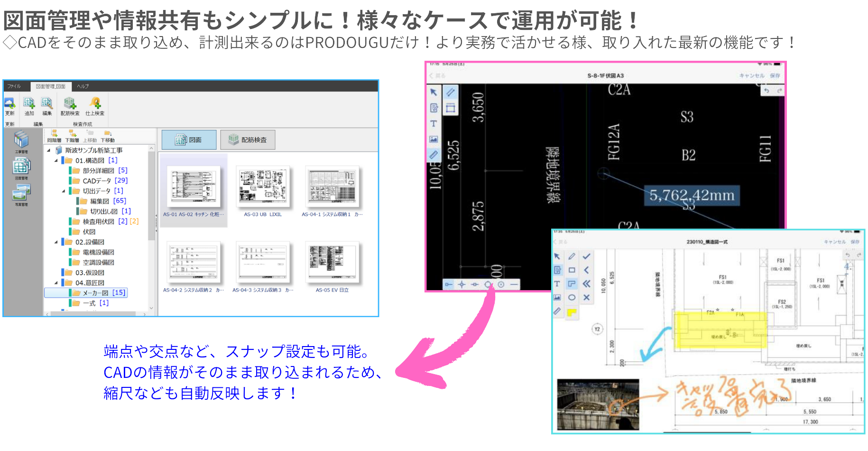868x451 pixels.
Task: Open AS-01 AS-02 キッチン drawing thumbnail
Action: coord(193,190)
